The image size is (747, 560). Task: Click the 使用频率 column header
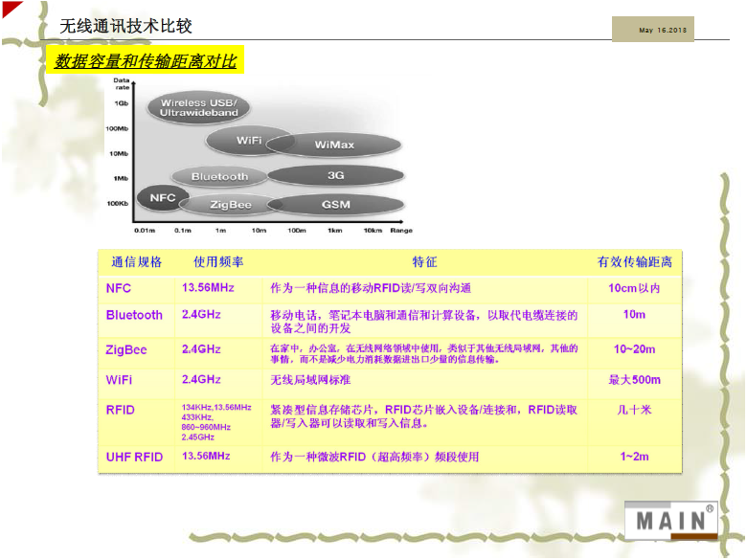(218, 262)
